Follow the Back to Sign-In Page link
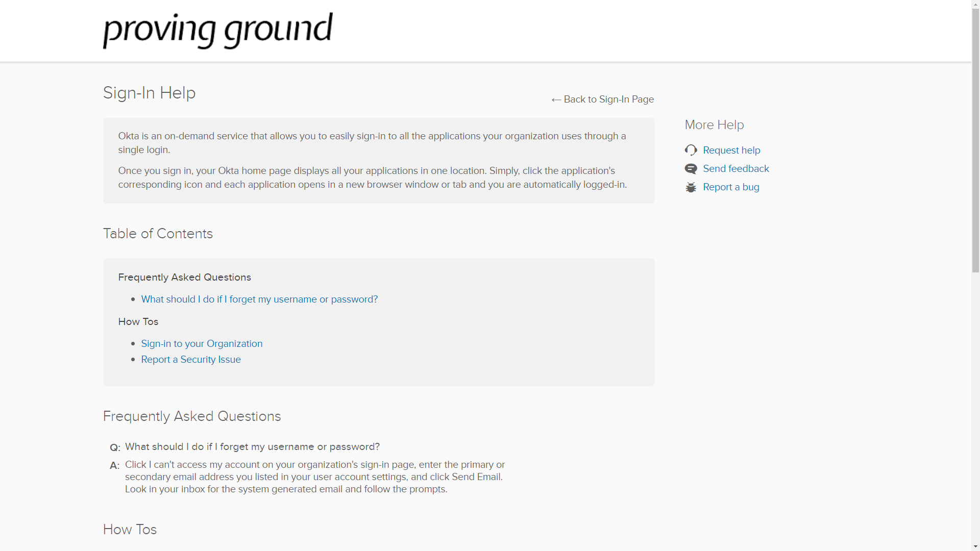Viewport: 980px width, 551px height. [609, 99]
